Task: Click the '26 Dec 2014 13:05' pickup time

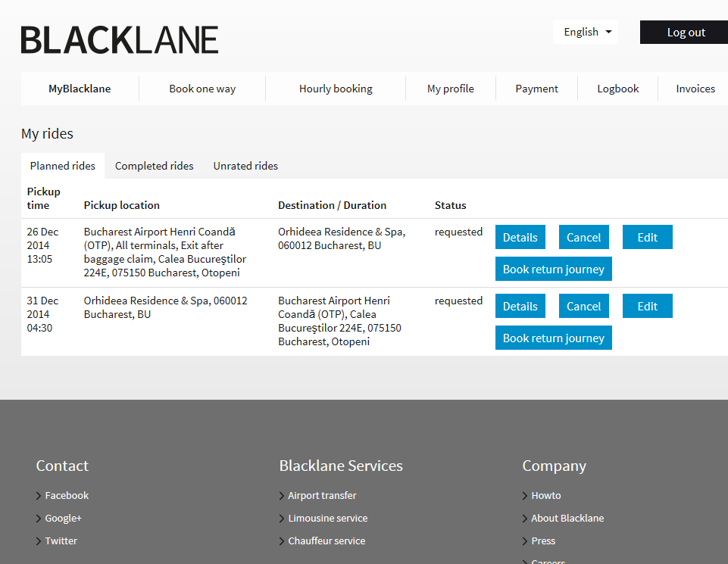Action: click(x=42, y=245)
